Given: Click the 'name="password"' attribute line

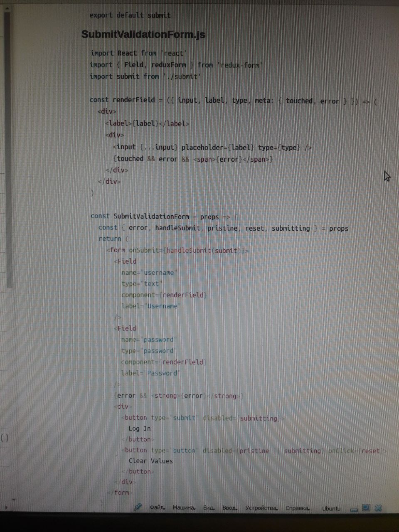Looking at the screenshot, I should point(149,340).
